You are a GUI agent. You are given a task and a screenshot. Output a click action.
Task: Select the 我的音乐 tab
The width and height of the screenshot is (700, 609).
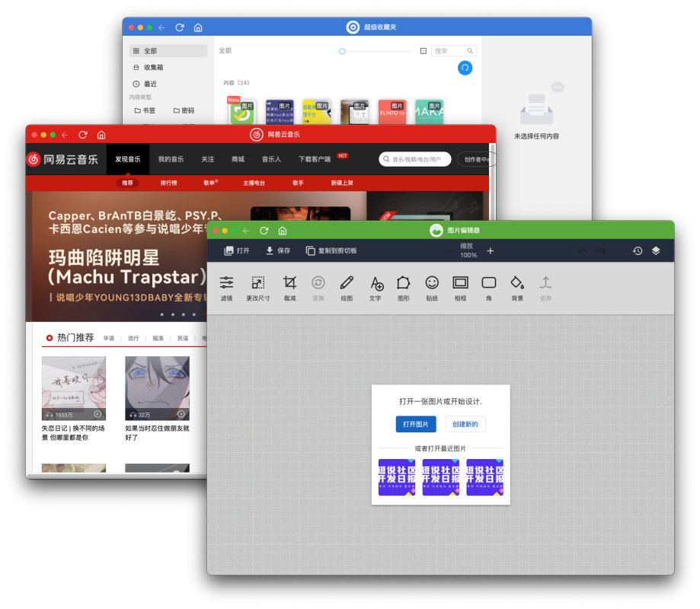[x=171, y=159]
